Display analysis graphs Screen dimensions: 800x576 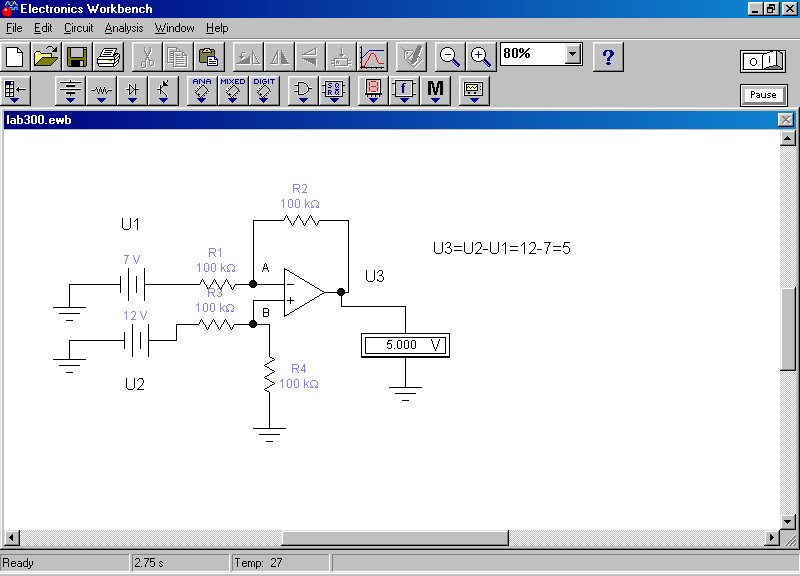tap(372, 57)
